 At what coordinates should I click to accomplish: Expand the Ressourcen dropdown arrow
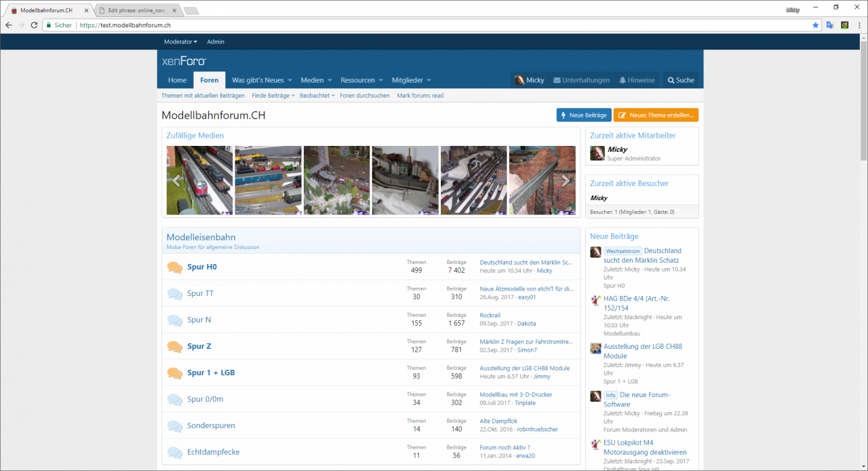[x=380, y=80]
